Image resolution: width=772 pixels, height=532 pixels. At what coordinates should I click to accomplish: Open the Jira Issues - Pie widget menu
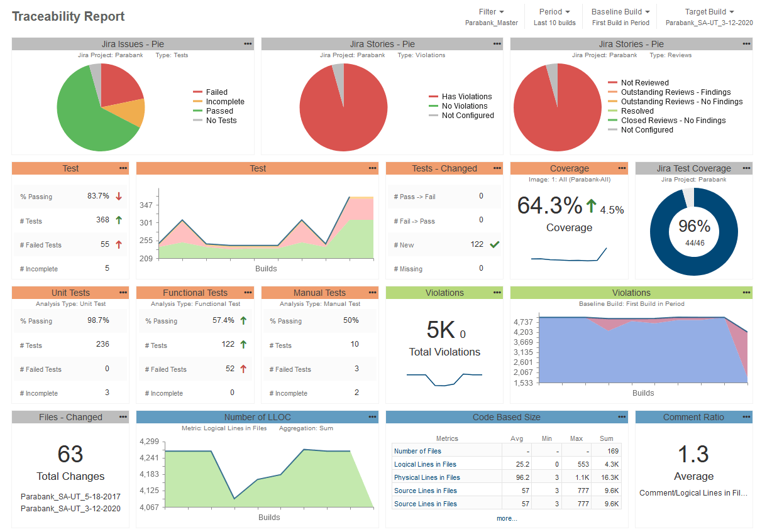point(248,44)
